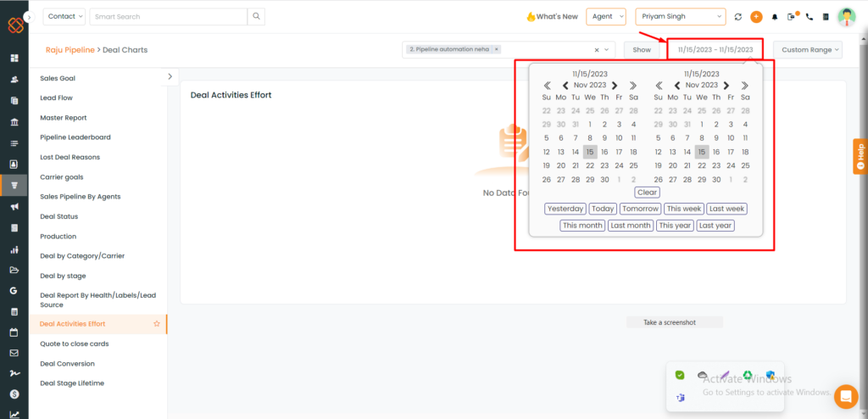Click the G icon in sidebar

[x=14, y=291]
